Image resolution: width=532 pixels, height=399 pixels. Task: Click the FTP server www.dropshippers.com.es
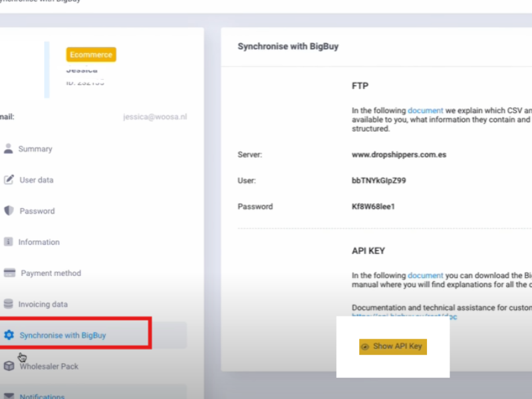tap(398, 155)
